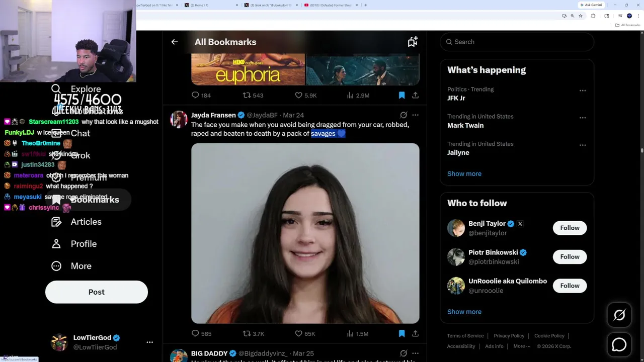The image size is (644, 362).
Task: Open more menu on Jayda Fransen post
Action: [x=415, y=115]
